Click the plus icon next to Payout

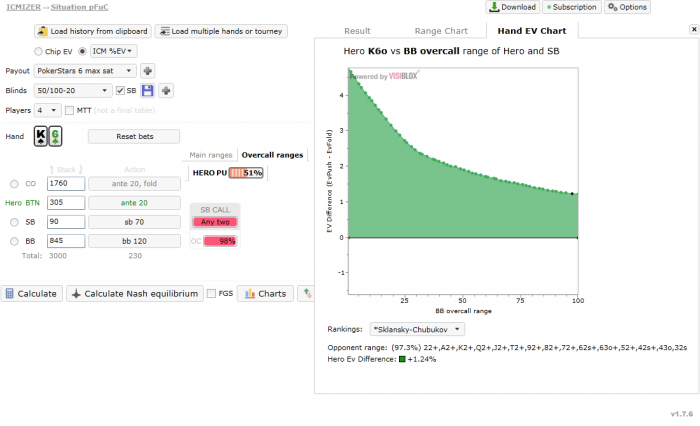(x=147, y=71)
